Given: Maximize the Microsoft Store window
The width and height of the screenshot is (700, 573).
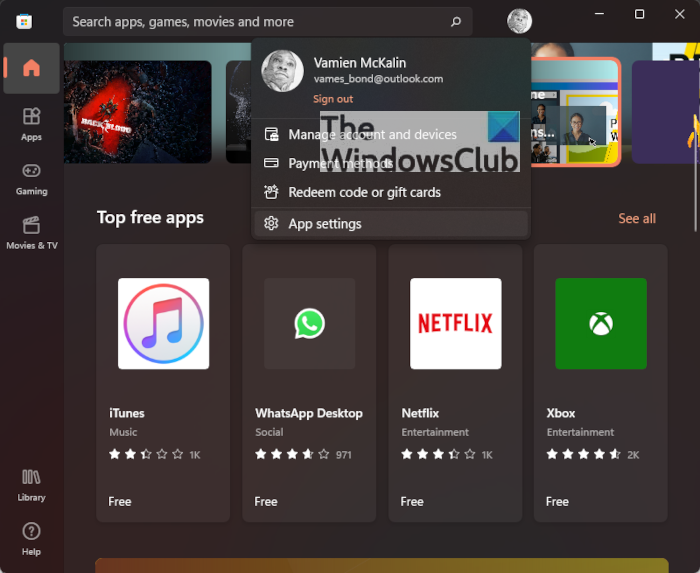Looking at the screenshot, I should pos(639,14).
